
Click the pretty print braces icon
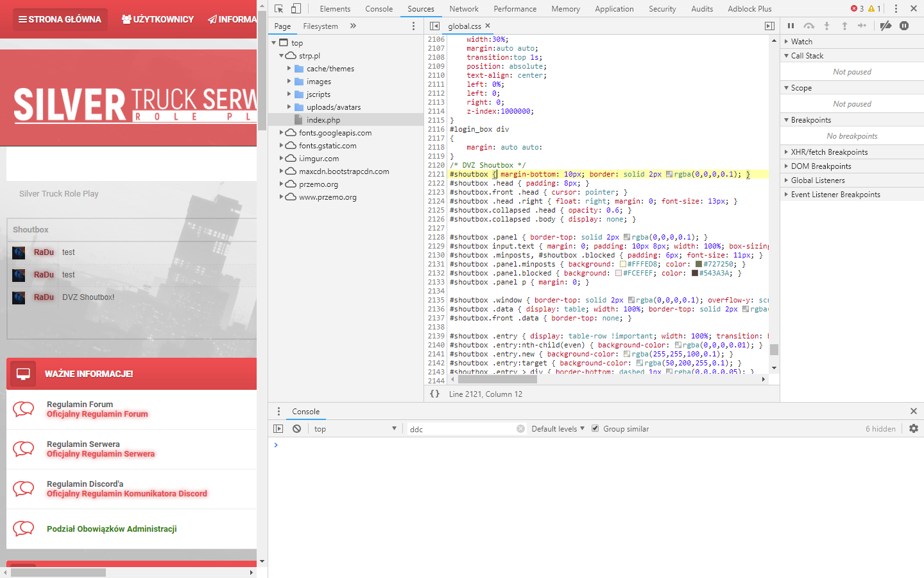click(434, 394)
